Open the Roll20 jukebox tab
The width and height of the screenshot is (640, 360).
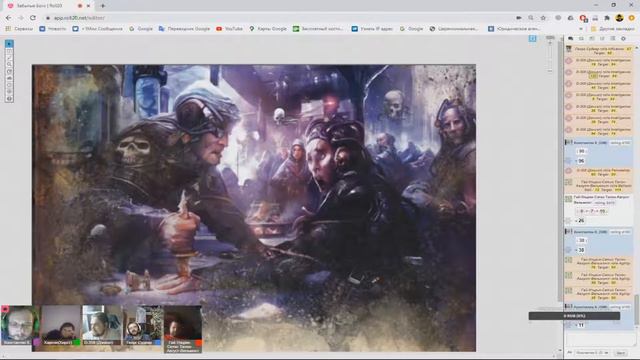pos(602,38)
